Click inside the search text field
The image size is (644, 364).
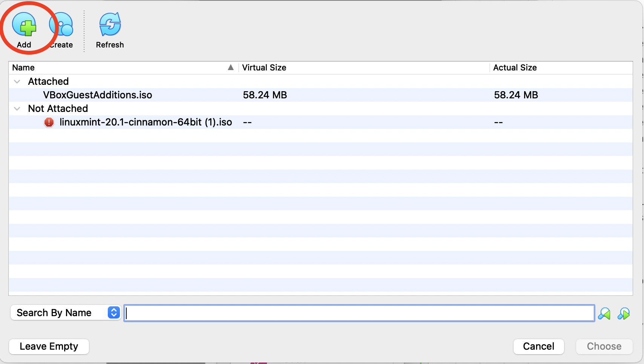pyautogui.click(x=358, y=313)
